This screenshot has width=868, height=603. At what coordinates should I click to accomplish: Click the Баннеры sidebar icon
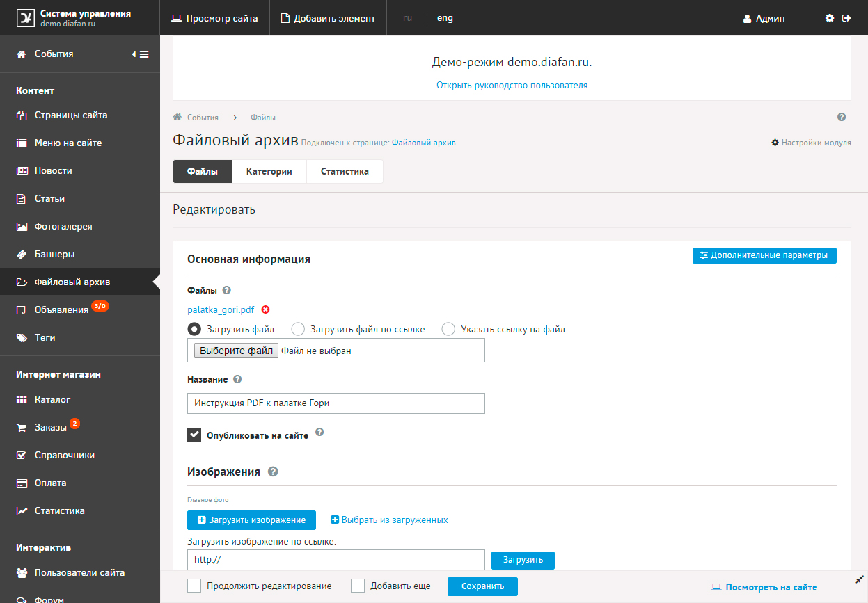pyautogui.click(x=22, y=254)
